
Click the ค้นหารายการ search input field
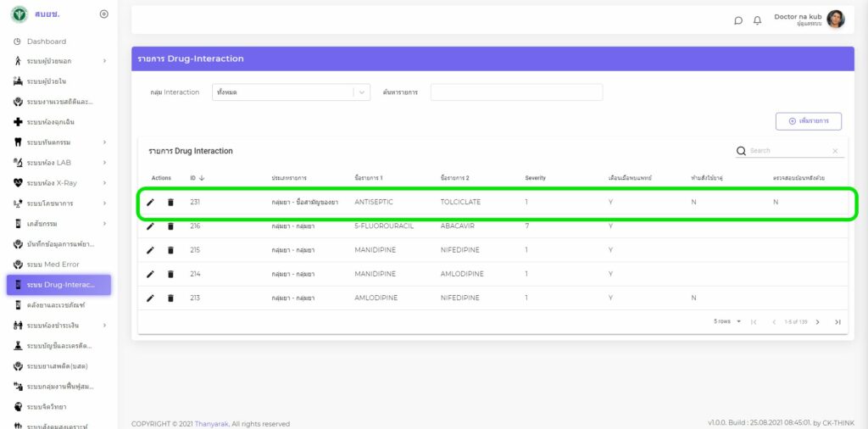pyautogui.click(x=516, y=92)
